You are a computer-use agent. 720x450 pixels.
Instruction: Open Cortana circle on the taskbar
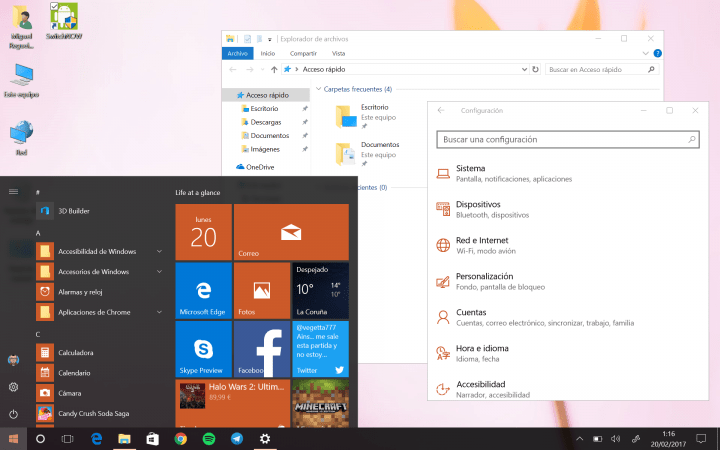tap(40, 439)
